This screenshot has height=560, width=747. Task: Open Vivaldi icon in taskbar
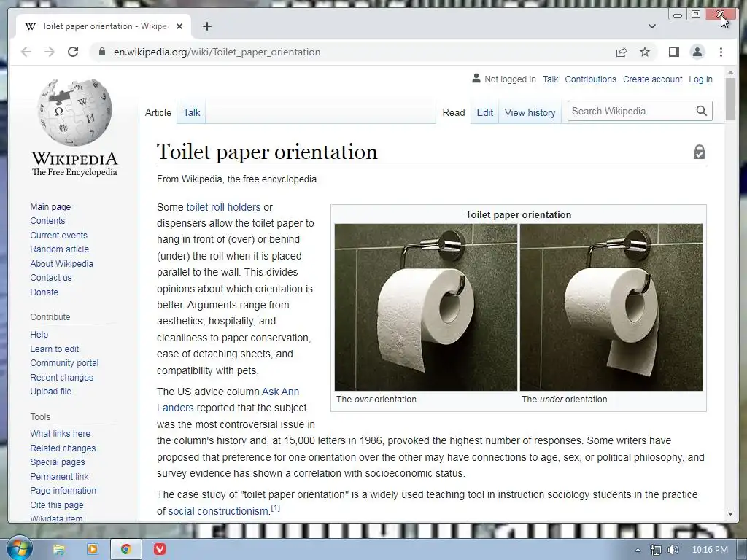tap(160, 550)
